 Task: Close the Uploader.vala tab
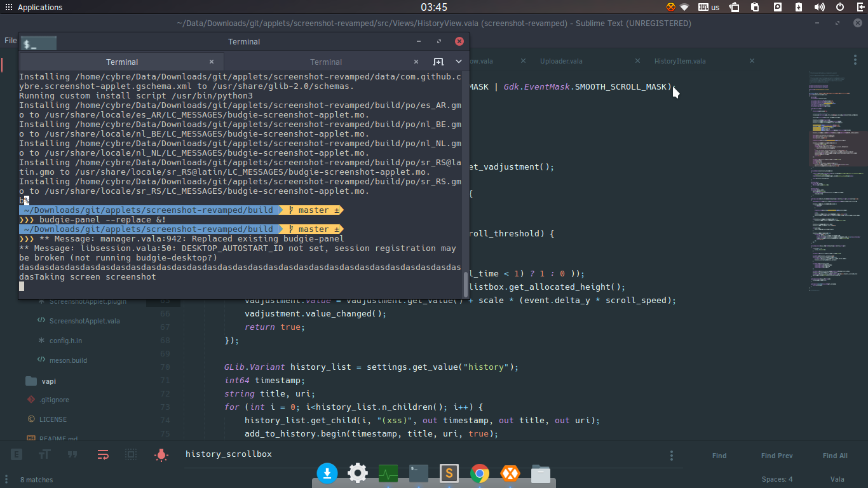(637, 61)
